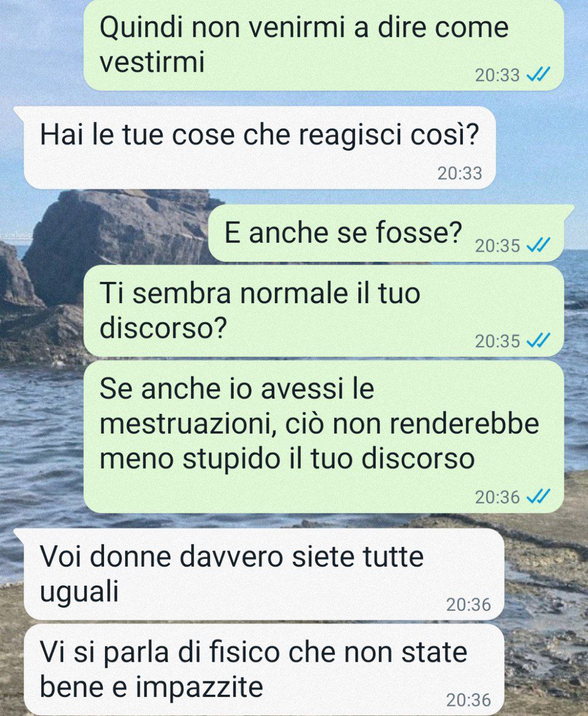This screenshot has height=716, width=588.
Task: Tap double checkmarks beside 'E anche se fosse?'
Action: [539, 245]
